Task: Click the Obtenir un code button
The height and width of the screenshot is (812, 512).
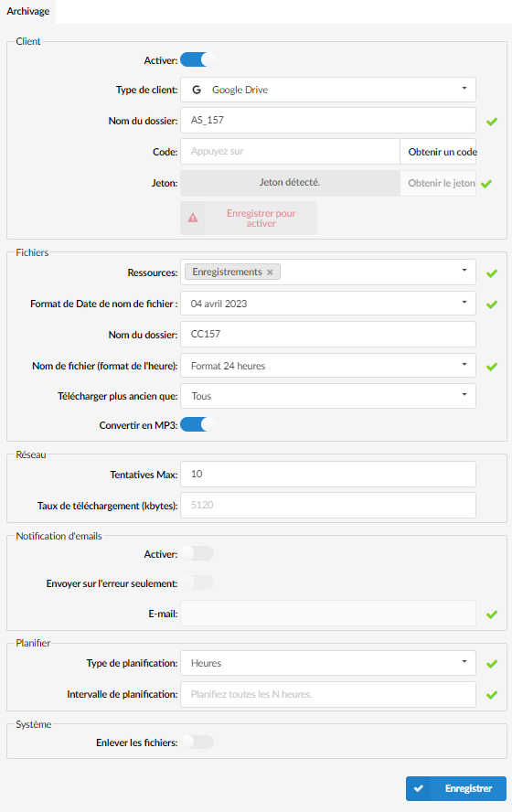Action: (x=438, y=152)
